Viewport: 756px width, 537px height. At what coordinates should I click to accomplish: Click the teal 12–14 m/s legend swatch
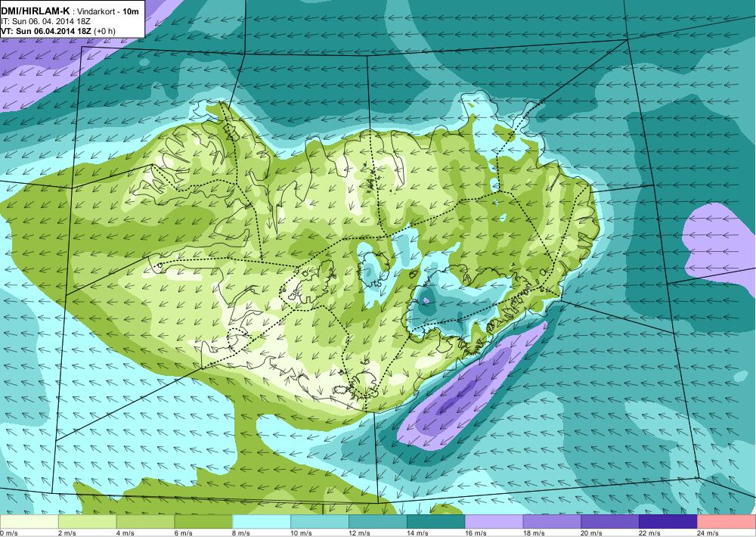[x=378, y=522]
